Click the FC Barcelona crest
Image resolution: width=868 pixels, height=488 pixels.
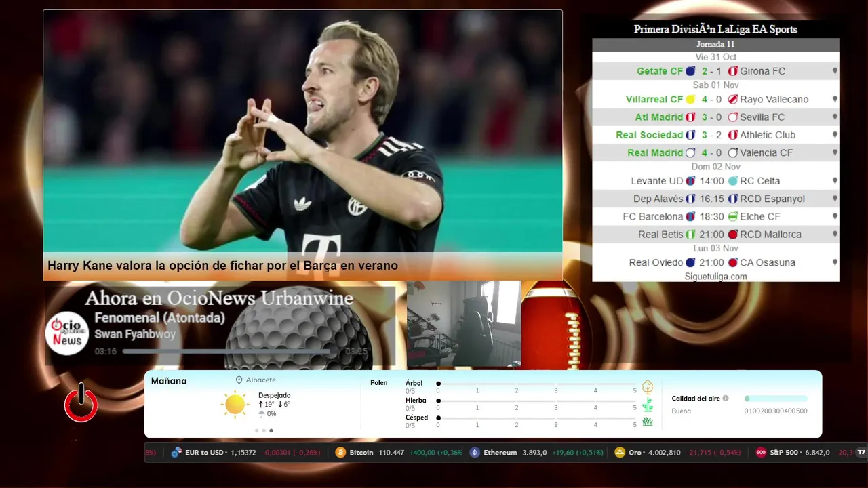point(690,217)
